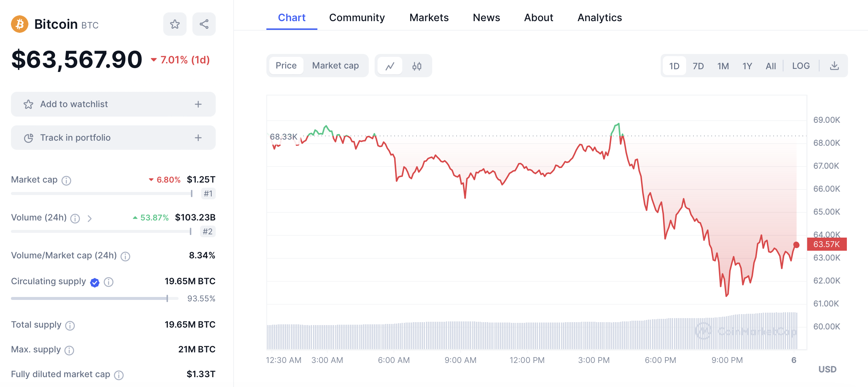Click the share icon beside Bitcoin
Screen dimensions: 868x387
click(x=204, y=24)
